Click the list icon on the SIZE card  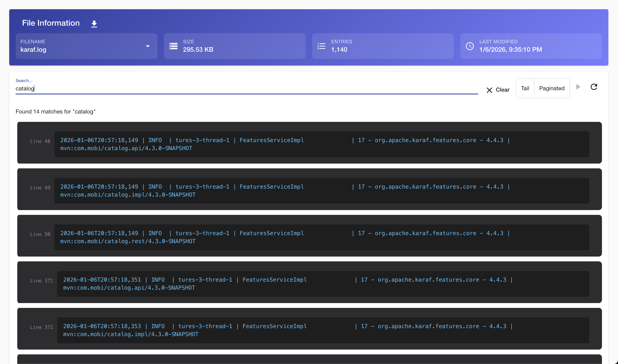(x=173, y=46)
